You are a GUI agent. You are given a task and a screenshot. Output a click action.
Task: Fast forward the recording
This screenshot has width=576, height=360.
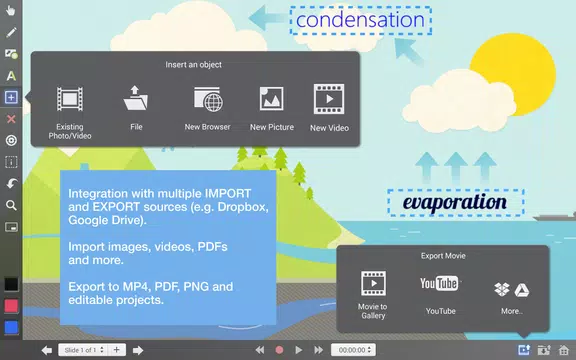(x=318, y=350)
